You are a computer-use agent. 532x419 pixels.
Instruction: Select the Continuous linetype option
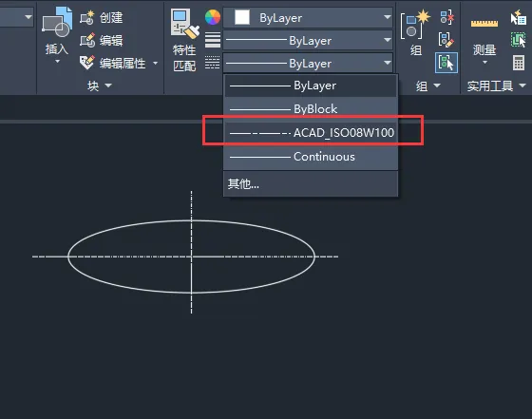311,157
